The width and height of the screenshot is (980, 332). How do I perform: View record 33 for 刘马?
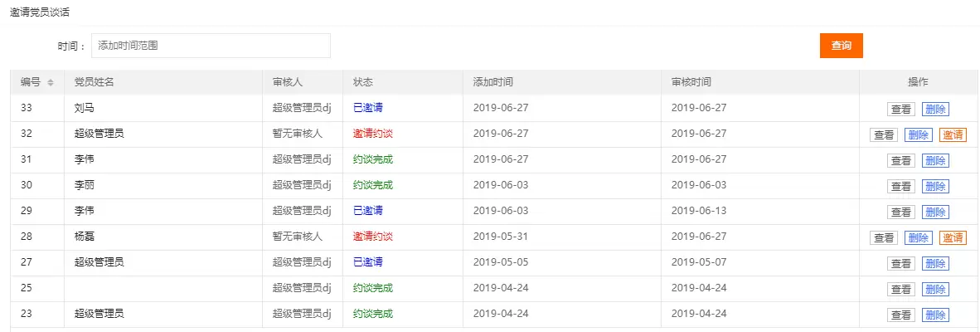click(900, 109)
